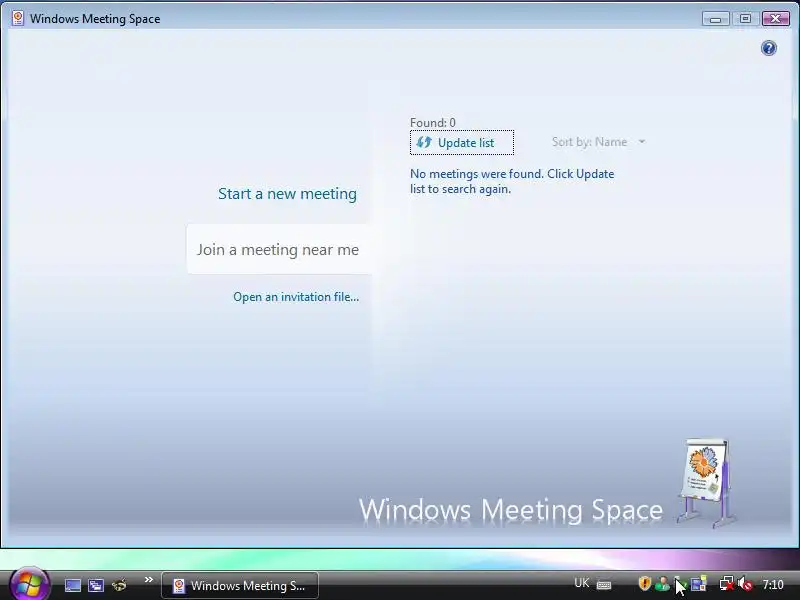Open the Windows Start orb
The width and height of the screenshot is (800, 600).
29,584
